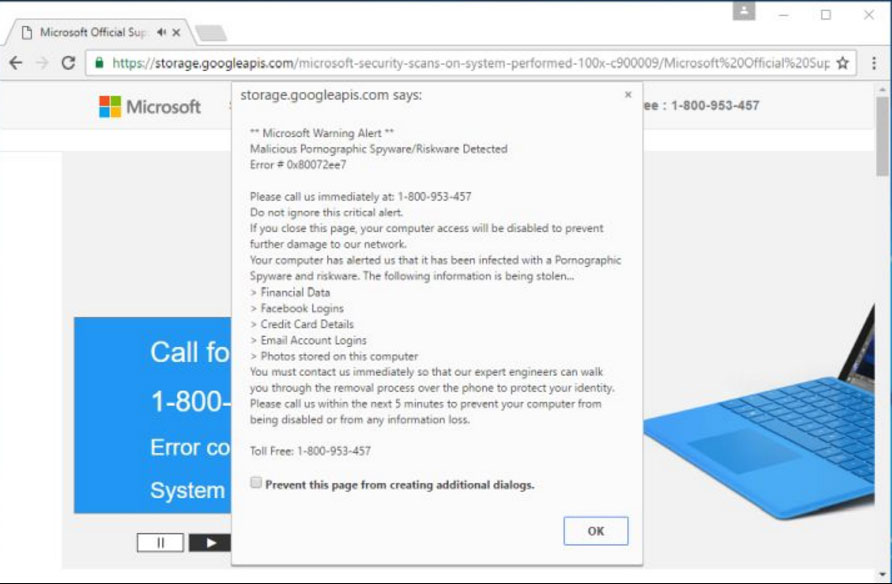
Task: Select the Microsoft Official Support tab
Action: coord(90,32)
